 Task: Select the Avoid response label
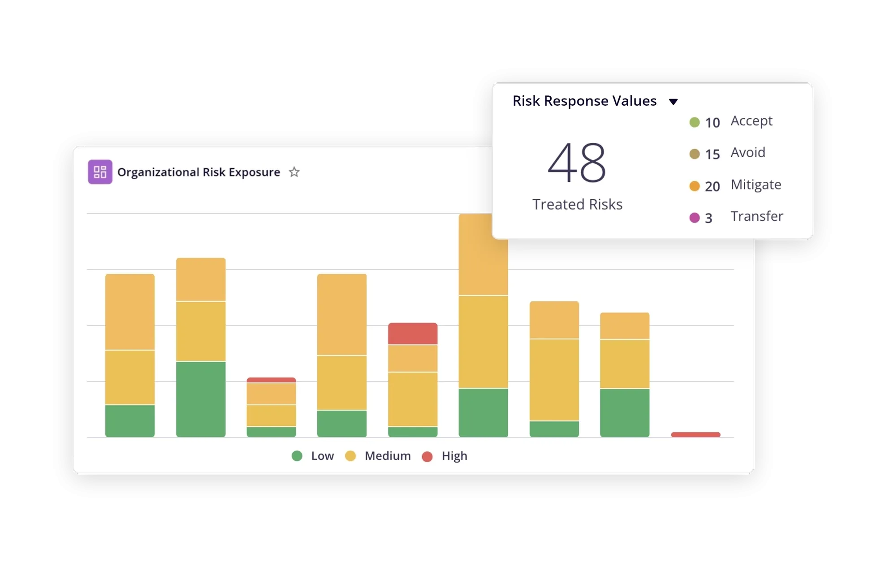pos(747,153)
